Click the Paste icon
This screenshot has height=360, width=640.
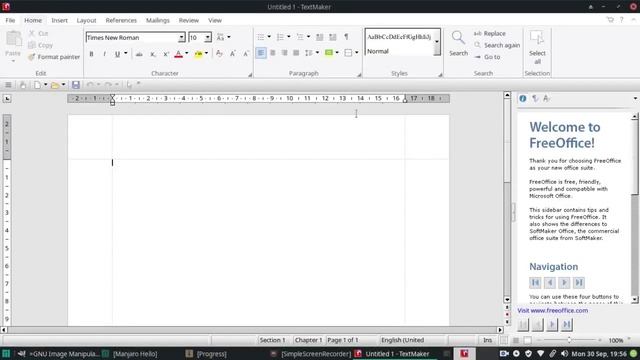tap(13, 39)
